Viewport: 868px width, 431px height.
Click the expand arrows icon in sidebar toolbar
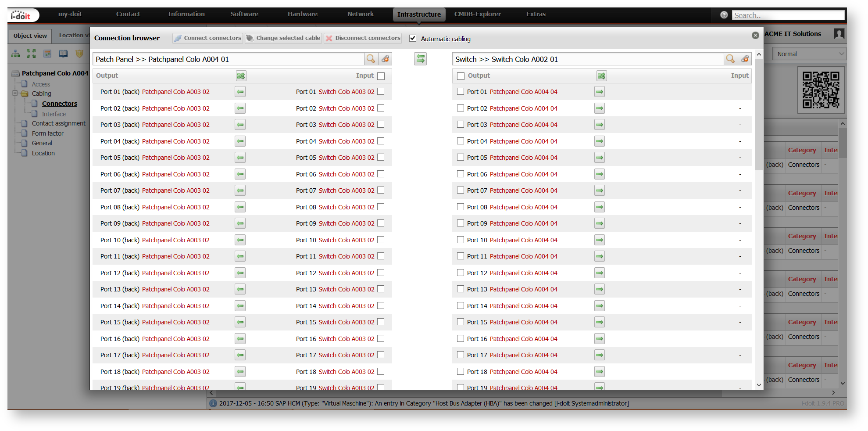pos(31,54)
